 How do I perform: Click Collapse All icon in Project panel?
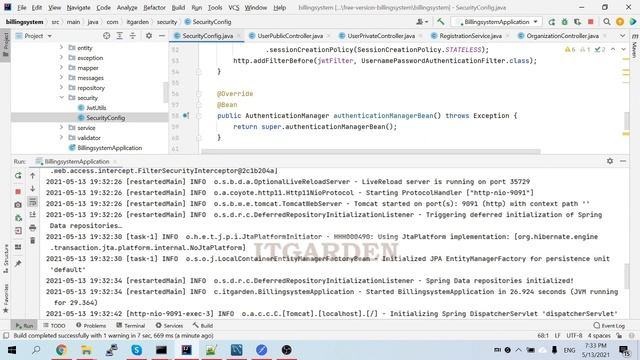click(x=133, y=36)
